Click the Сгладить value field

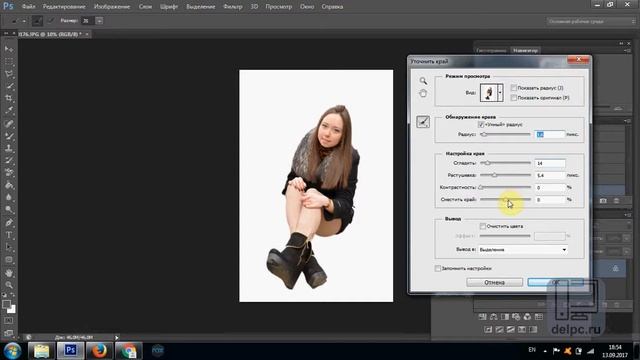(550, 163)
